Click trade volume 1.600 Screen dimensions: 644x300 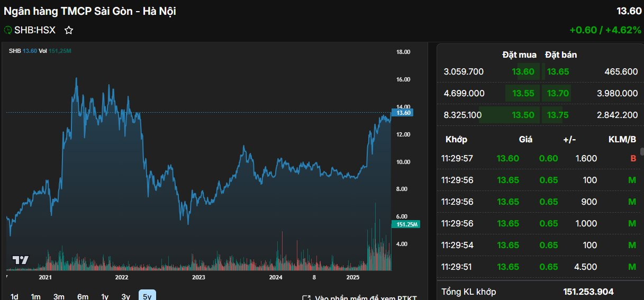(x=587, y=158)
